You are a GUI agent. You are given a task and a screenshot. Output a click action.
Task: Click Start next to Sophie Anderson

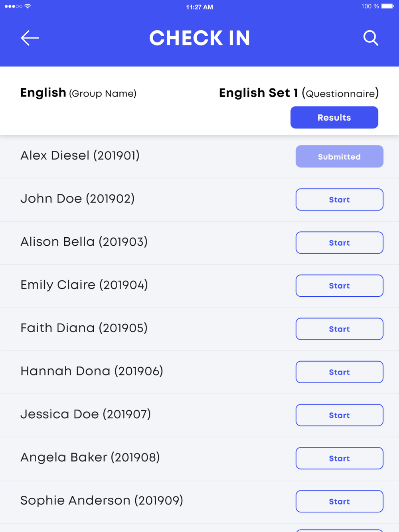(339, 501)
